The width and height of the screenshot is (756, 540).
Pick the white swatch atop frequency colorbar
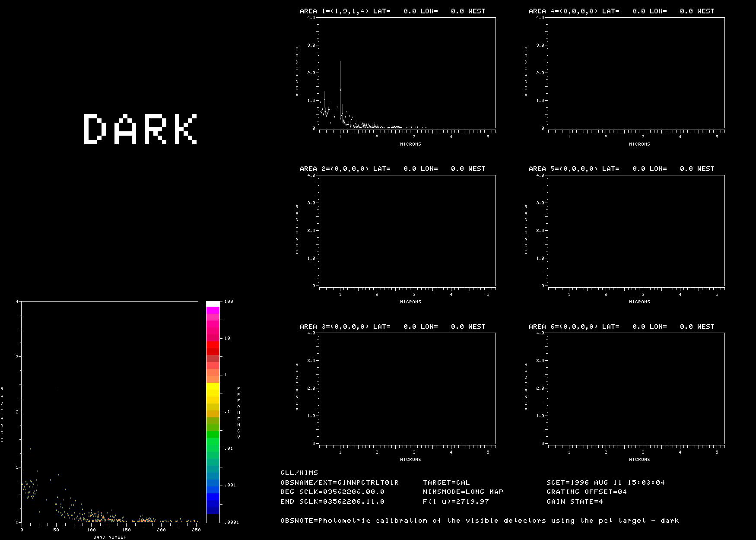pyautogui.click(x=213, y=304)
